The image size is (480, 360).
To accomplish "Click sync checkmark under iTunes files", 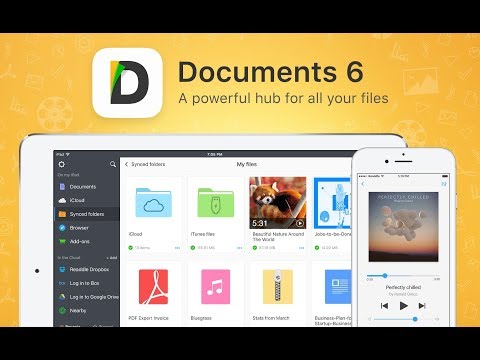I will coord(193,248).
